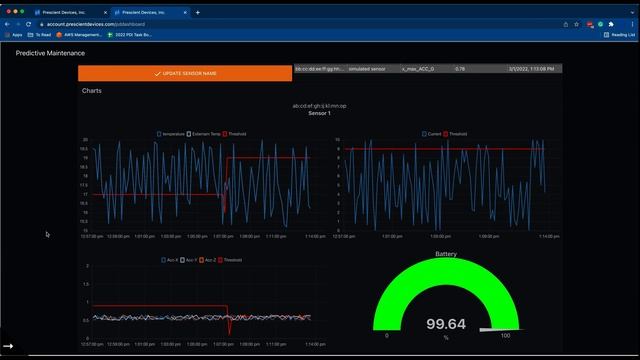Close the first Prescient Devices tab
Viewport: 640px width, 360px height.
point(105,13)
